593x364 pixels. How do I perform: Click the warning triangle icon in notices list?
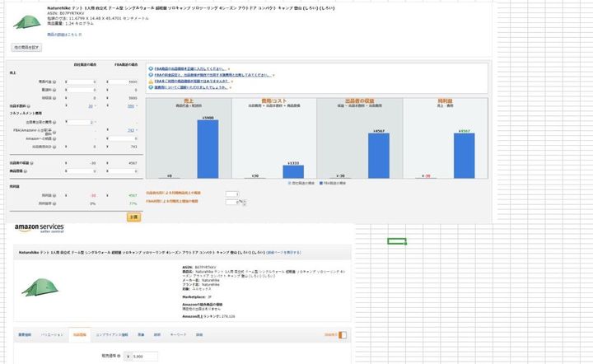pos(151,82)
